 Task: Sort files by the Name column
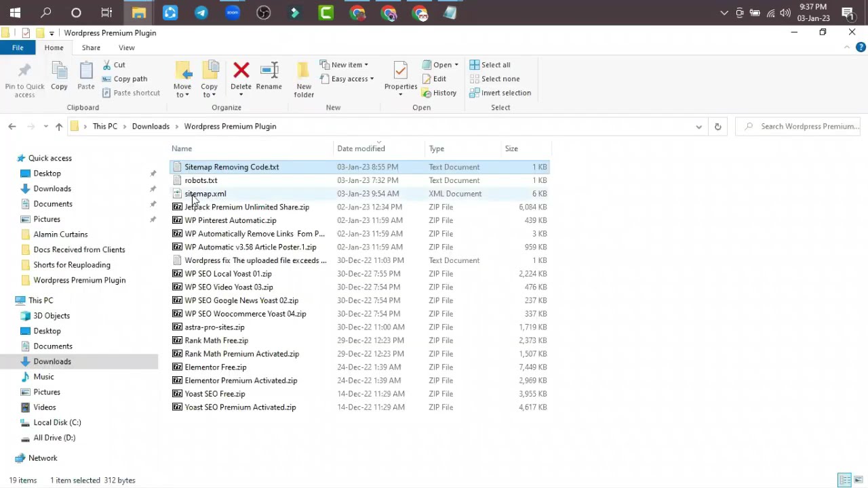coord(182,148)
